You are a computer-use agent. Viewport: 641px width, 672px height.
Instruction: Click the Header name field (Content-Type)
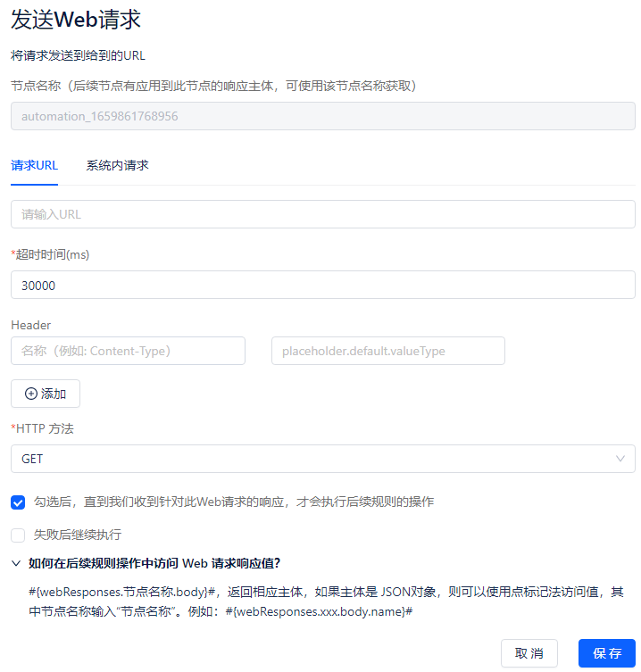128,351
